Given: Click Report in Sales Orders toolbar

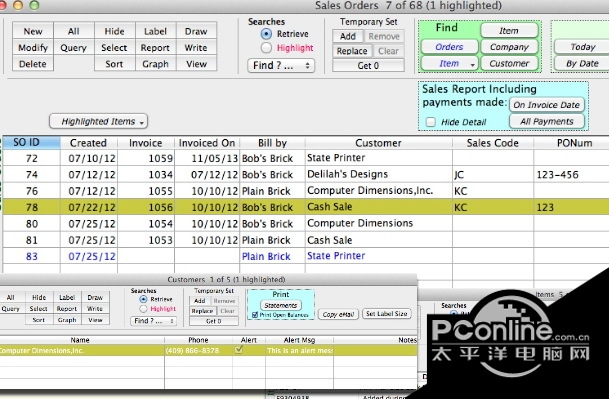Looking at the screenshot, I should pos(155,47).
